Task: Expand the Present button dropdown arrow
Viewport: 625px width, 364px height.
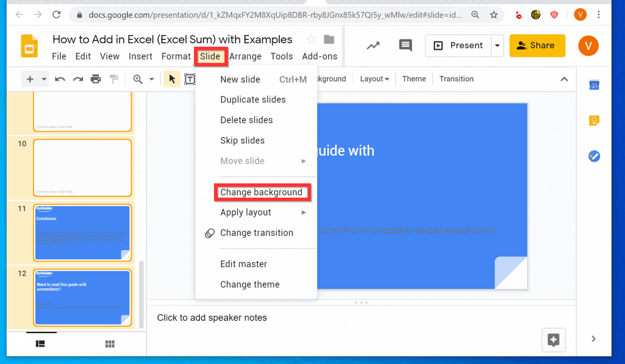Action: pos(497,46)
